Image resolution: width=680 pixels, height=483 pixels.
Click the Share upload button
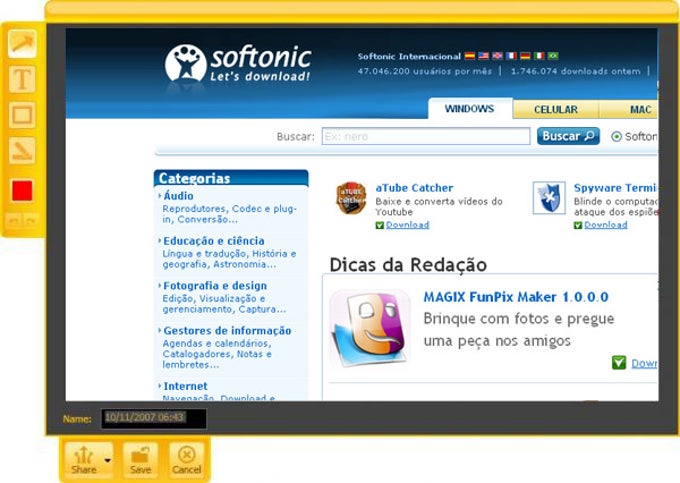[84, 460]
